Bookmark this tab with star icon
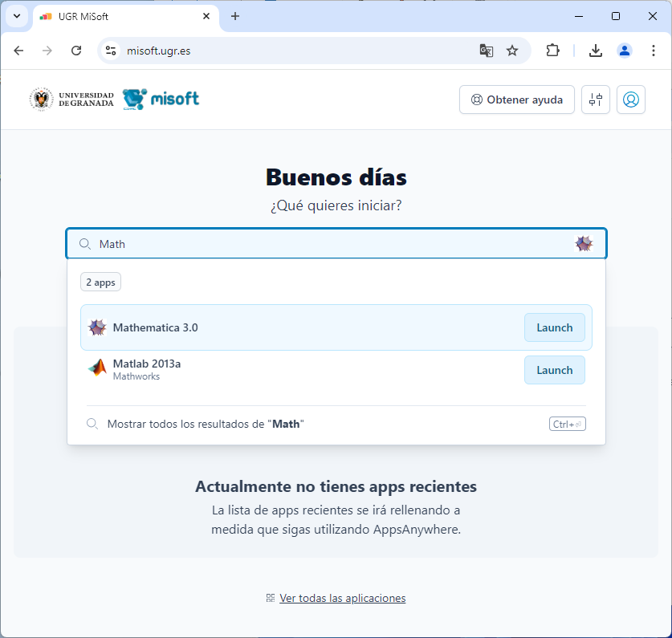 point(512,51)
